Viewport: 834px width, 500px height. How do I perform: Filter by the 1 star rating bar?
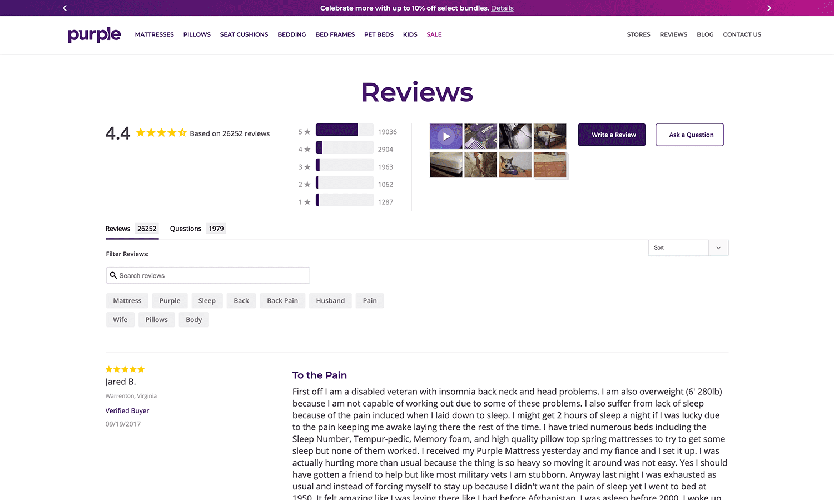345,201
